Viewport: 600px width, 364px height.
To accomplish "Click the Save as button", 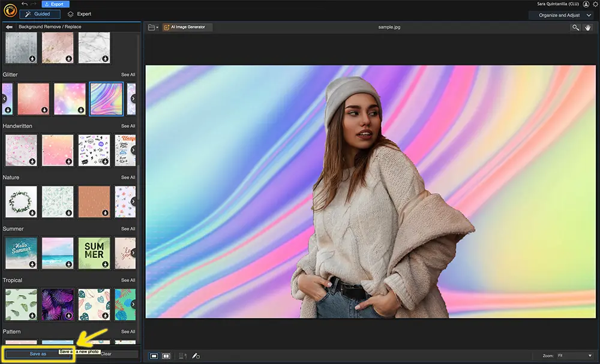I will click(37, 353).
